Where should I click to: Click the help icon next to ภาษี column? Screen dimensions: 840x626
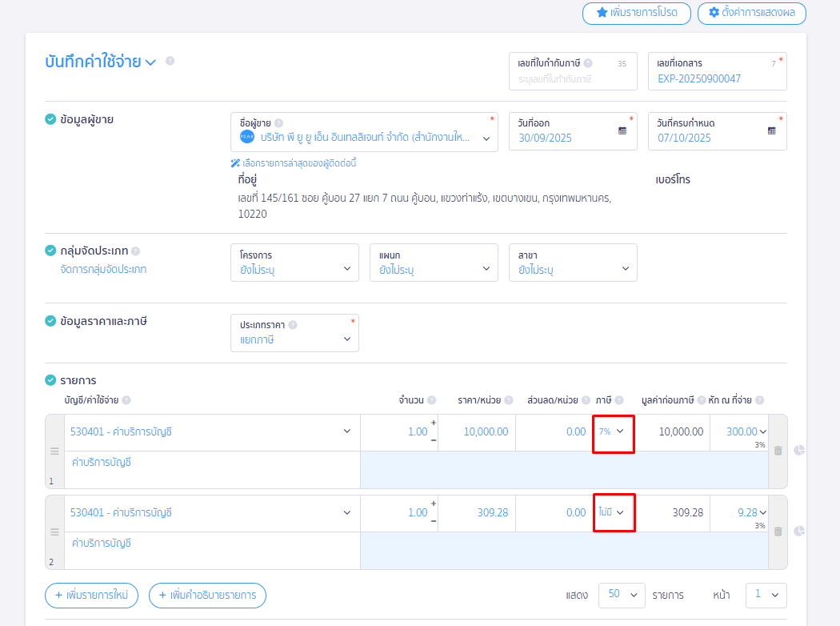[619, 400]
